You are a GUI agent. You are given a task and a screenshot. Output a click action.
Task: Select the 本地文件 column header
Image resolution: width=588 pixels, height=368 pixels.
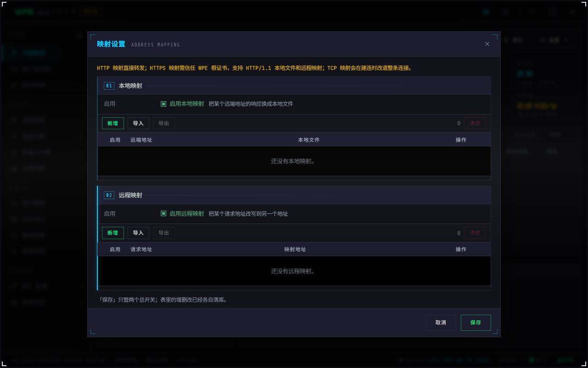[x=309, y=140]
